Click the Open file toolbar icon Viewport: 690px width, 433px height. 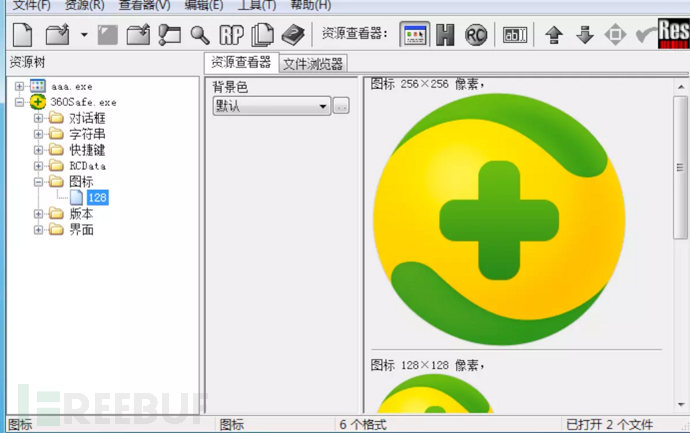click(57, 34)
